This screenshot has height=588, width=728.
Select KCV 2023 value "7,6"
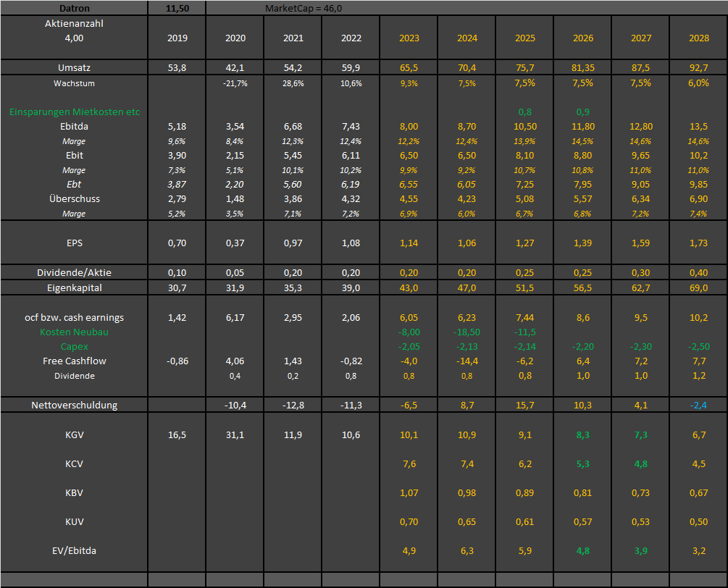(409, 463)
